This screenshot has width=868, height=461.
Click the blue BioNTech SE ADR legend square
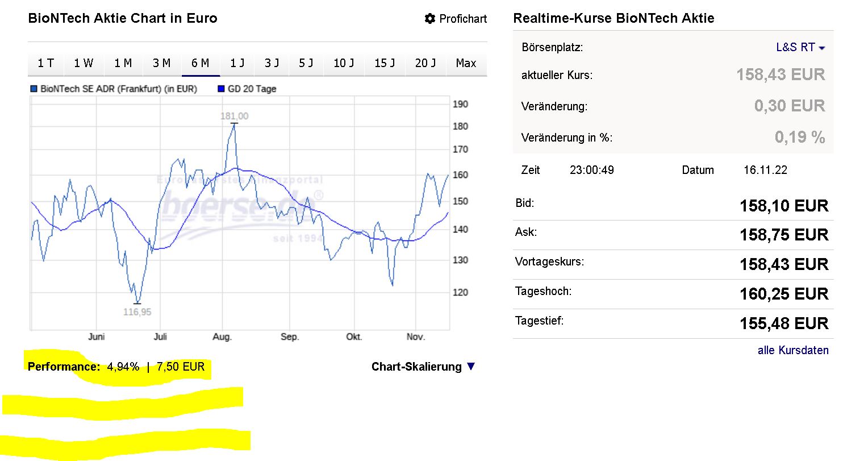[34, 89]
